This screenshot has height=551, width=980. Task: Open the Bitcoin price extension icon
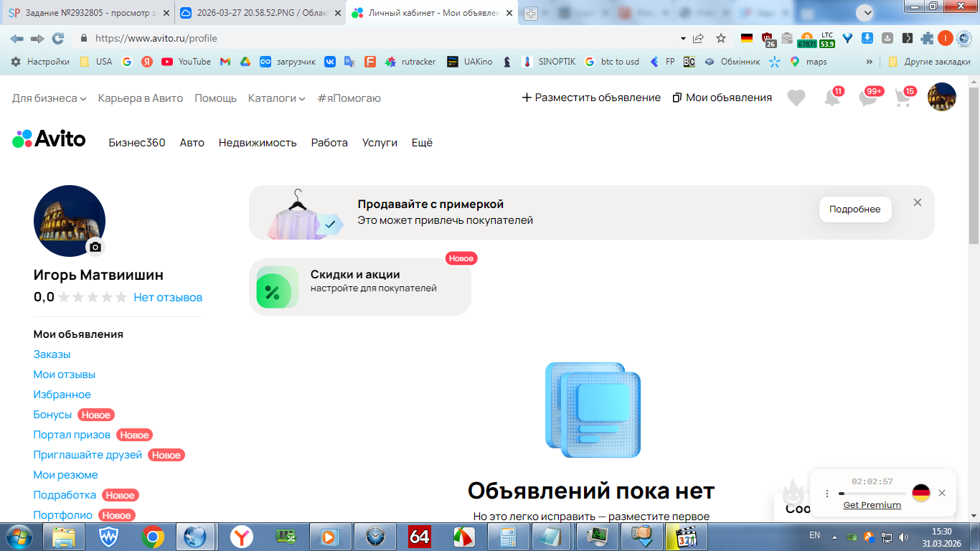(806, 39)
